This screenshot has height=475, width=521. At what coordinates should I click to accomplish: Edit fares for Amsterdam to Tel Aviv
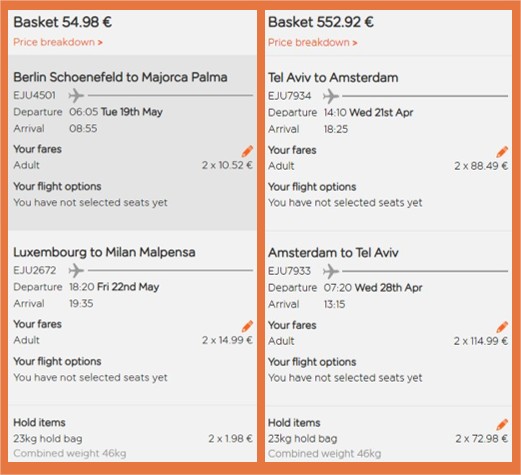[x=502, y=327]
